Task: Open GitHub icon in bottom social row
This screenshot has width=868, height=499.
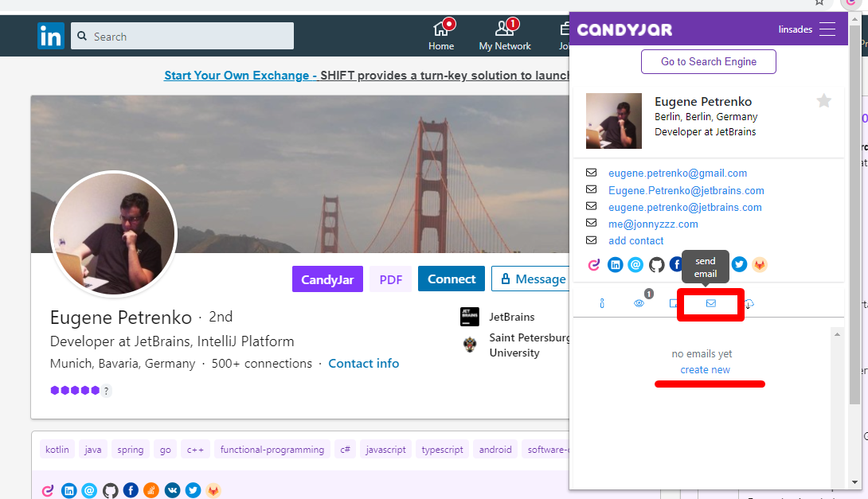Action: point(110,490)
